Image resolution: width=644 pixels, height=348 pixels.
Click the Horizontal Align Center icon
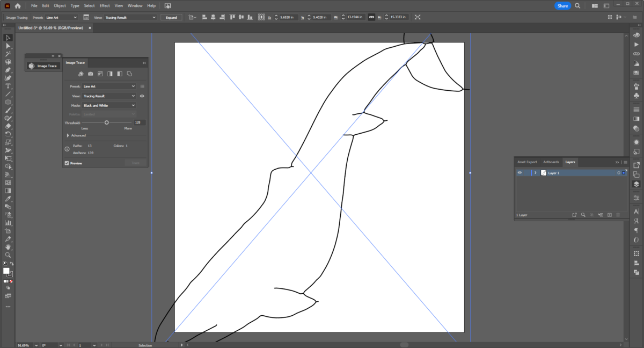213,17
